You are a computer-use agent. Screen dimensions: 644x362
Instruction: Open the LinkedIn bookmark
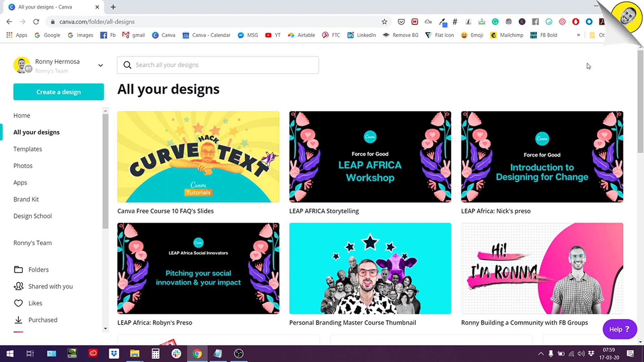click(x=362, y=35)
